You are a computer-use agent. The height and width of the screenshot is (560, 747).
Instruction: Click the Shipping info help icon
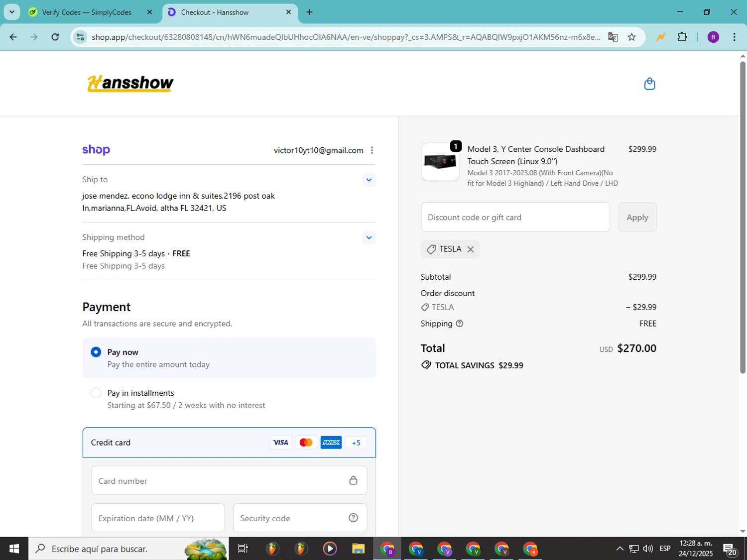460,324
